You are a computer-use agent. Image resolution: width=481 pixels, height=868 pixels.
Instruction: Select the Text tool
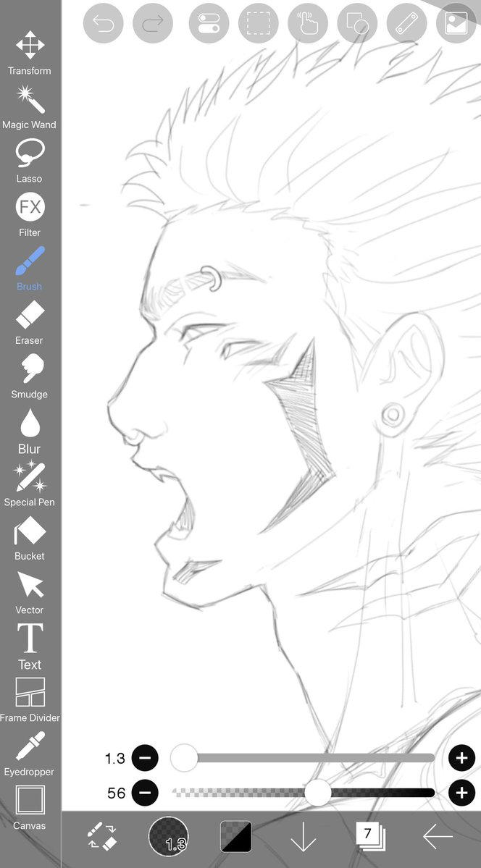(x=30, y=646)
